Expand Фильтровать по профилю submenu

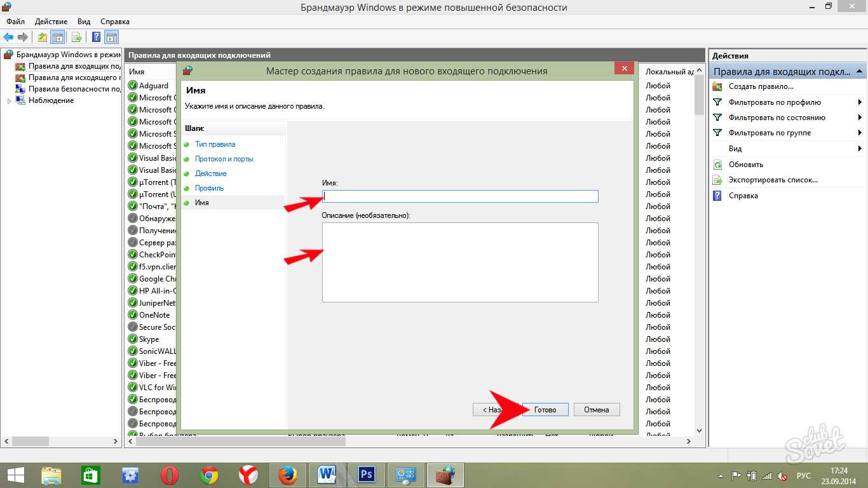[860, 102]
